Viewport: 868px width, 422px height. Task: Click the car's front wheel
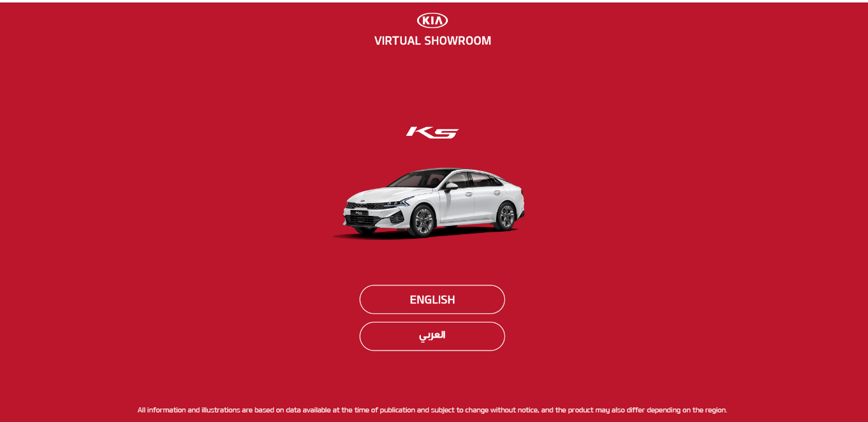422,221
